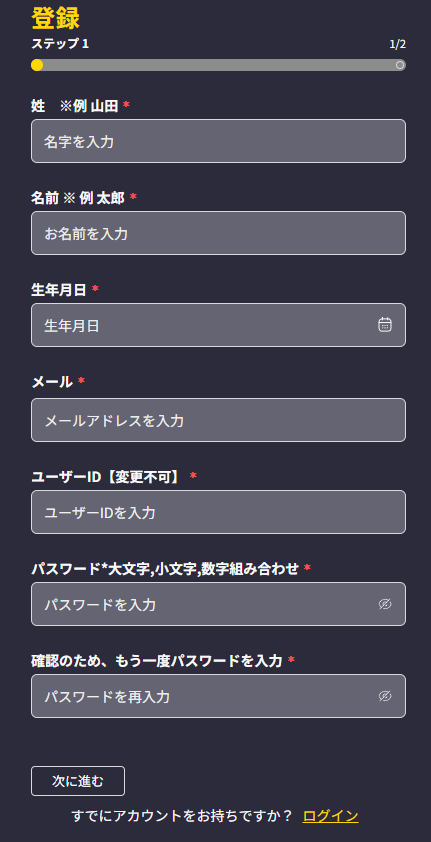Open the ログイン link
The width and height of the screenshot is (431, 842).
point(331,816)
